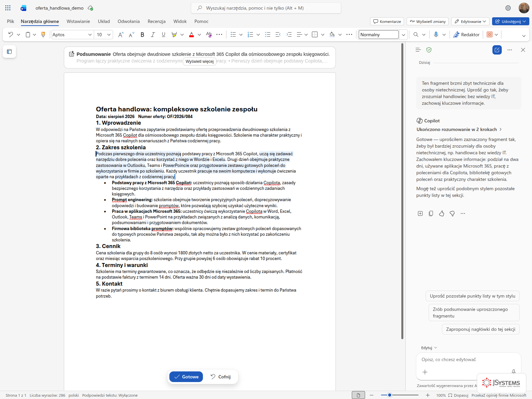Decrease font size with the smaller A
This screenshot has height=399, width=532.
132,35
